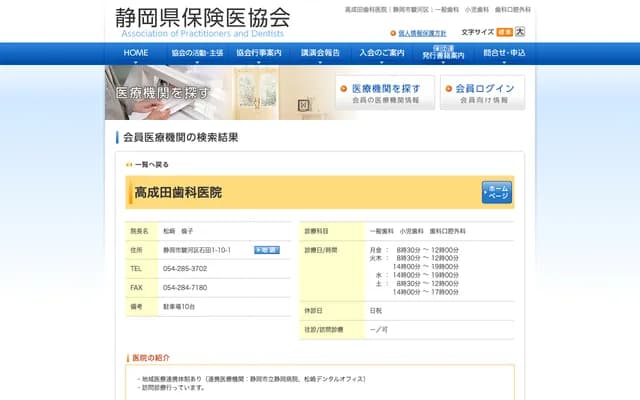Set font size to 大

pos(520,33)
